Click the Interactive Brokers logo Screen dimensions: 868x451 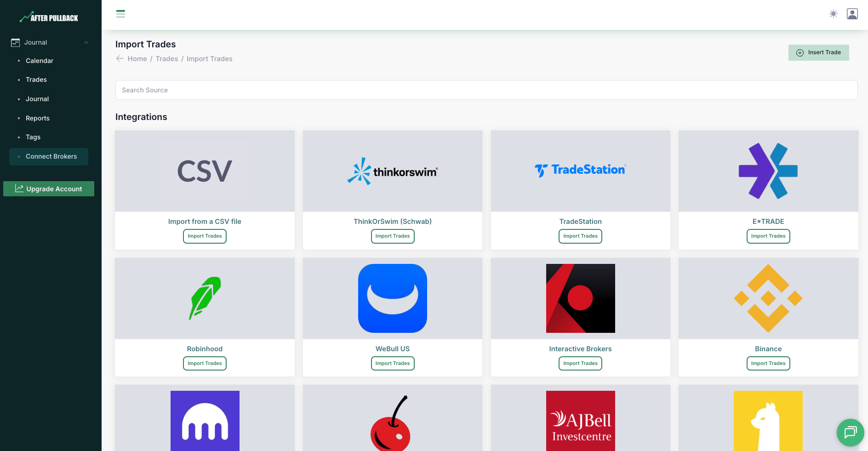tap(581, 298)
